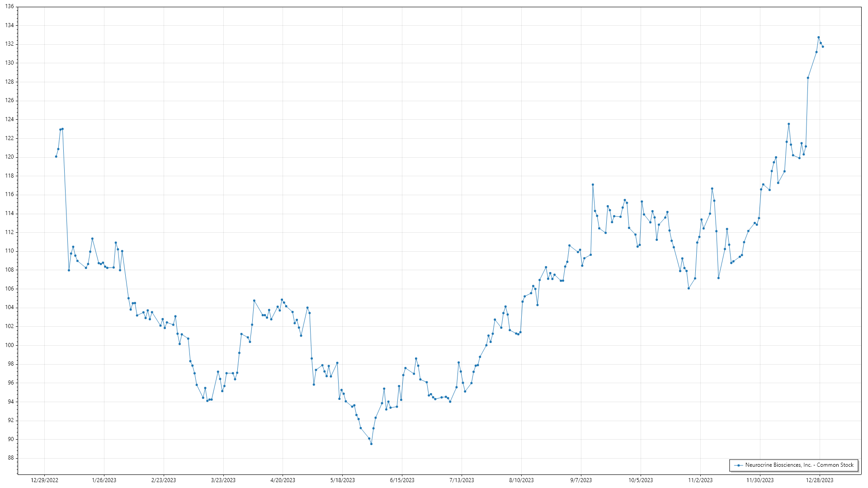This screenshot has height=488, width=868.
Task: Select the 12/29/2022 x-axis label
Action: pos(44,480)
